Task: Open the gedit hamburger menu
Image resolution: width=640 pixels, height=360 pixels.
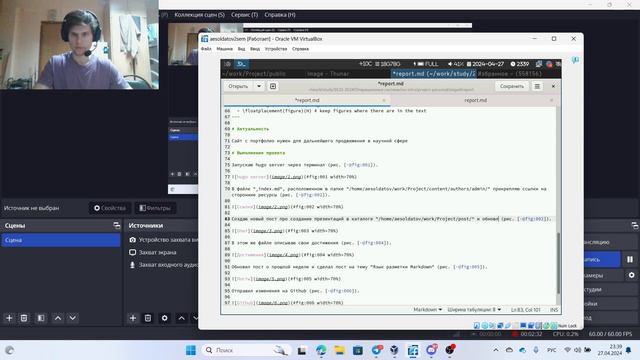Action: [x=537, y=86]
